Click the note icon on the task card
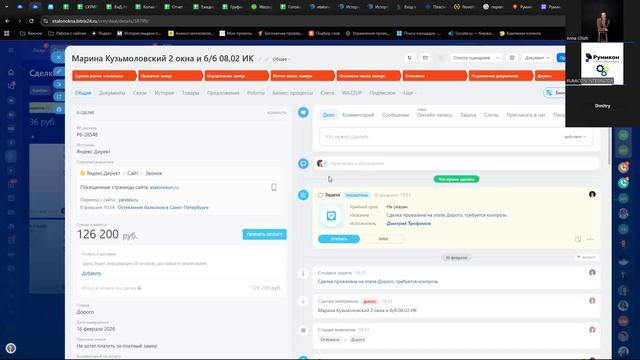 coord(578,239)
